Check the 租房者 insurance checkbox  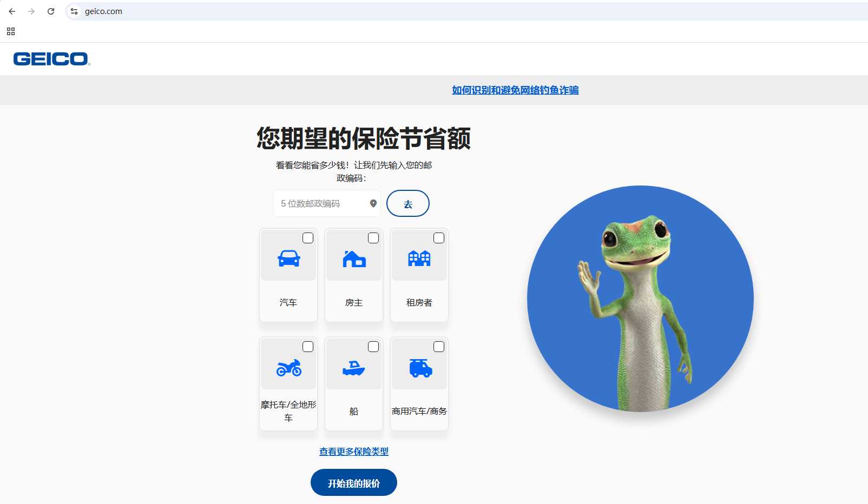click(439, 238)
